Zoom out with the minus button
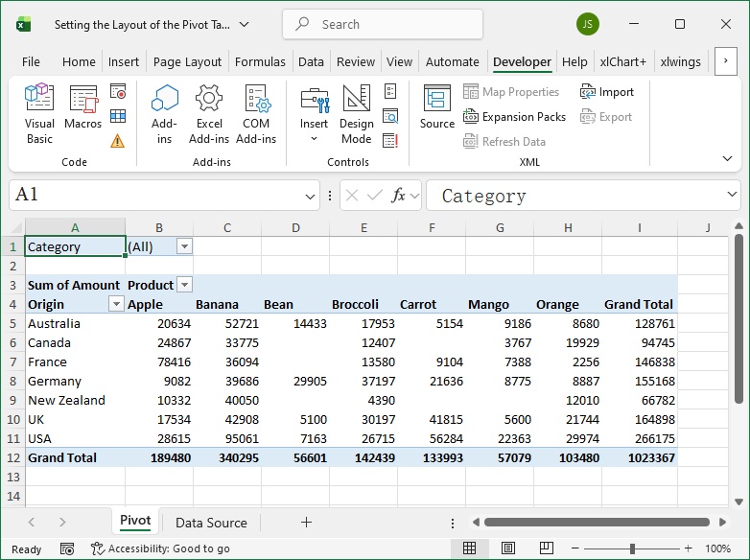 pos(574,548)
